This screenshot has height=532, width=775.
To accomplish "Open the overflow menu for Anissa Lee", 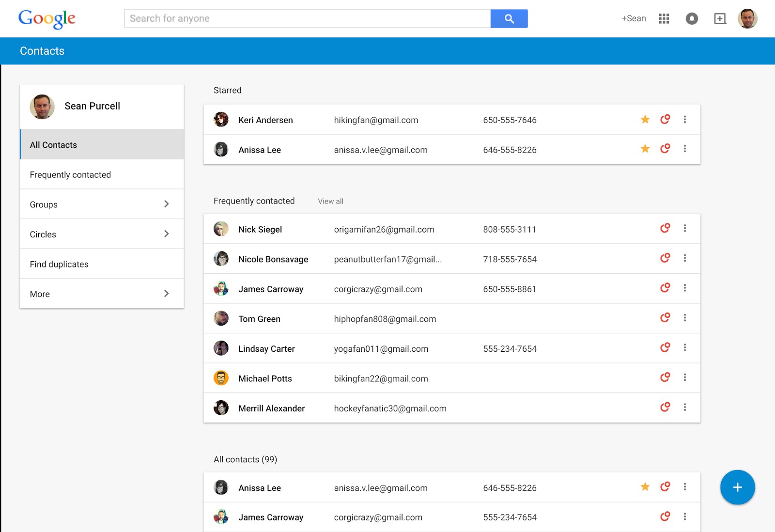I will pos(685,149).
